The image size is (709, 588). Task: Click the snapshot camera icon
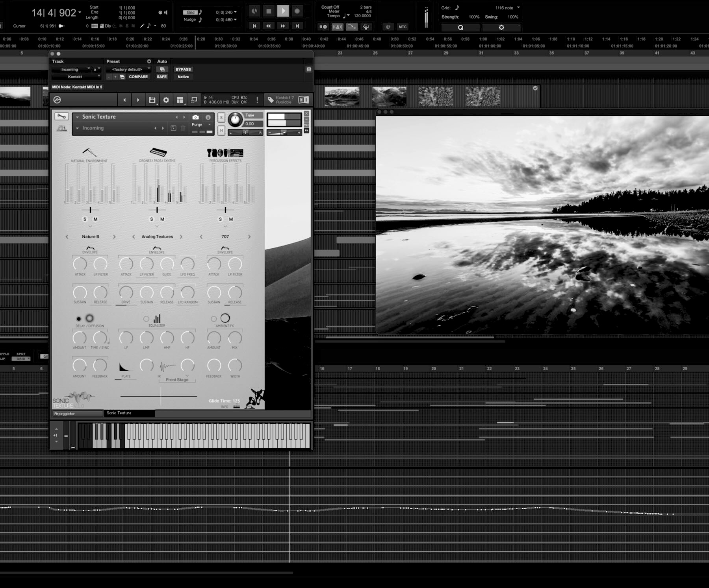pos(195,117)
